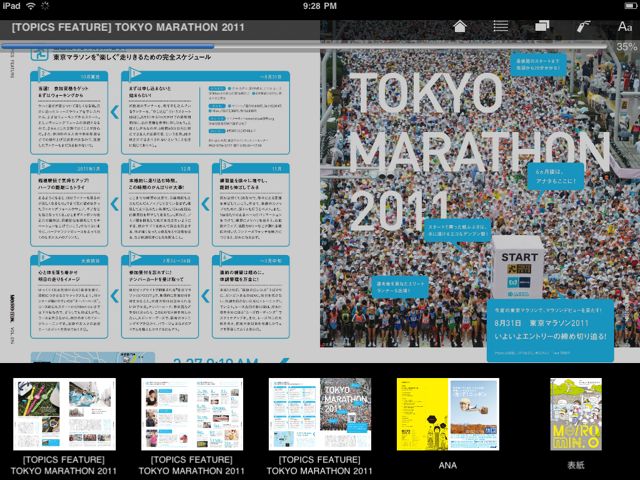Open the 表紙 cover page thumbnail
The image size is (640, 480).
(x=576, y=414)
